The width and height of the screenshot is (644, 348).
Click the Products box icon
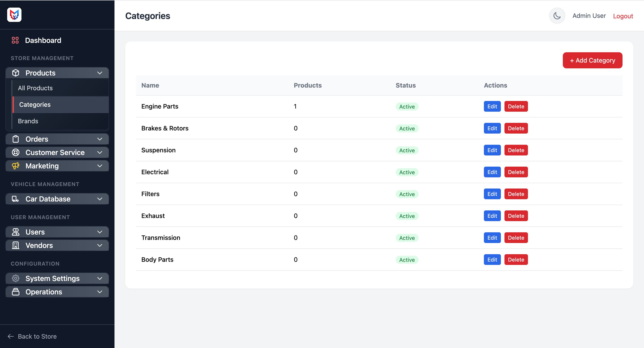16,73
